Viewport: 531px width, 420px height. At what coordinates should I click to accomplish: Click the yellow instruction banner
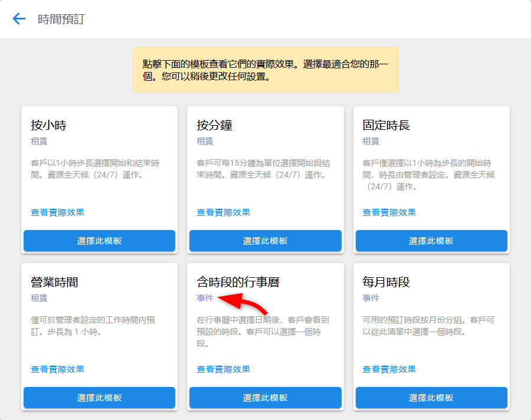click(x=265, y=70)
